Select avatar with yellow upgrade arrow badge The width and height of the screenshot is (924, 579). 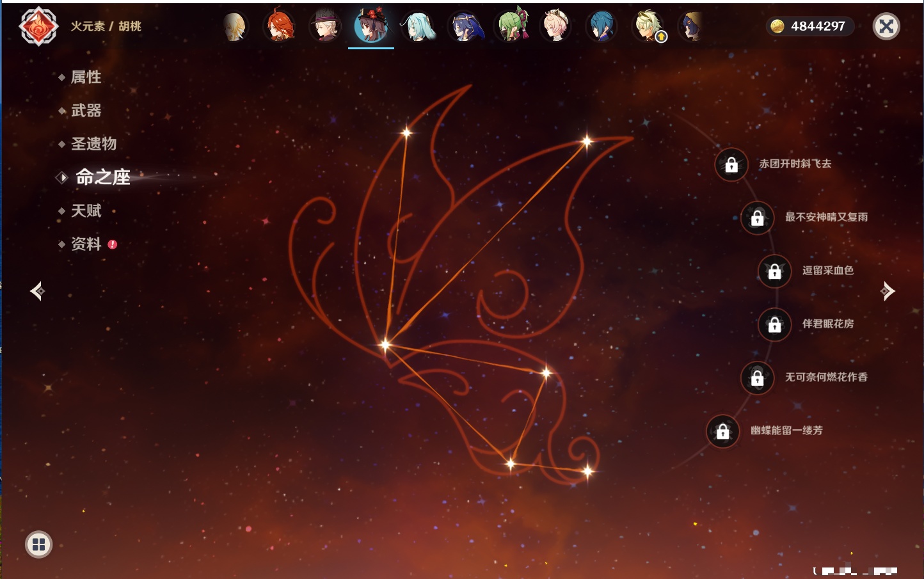pos(649,27)
